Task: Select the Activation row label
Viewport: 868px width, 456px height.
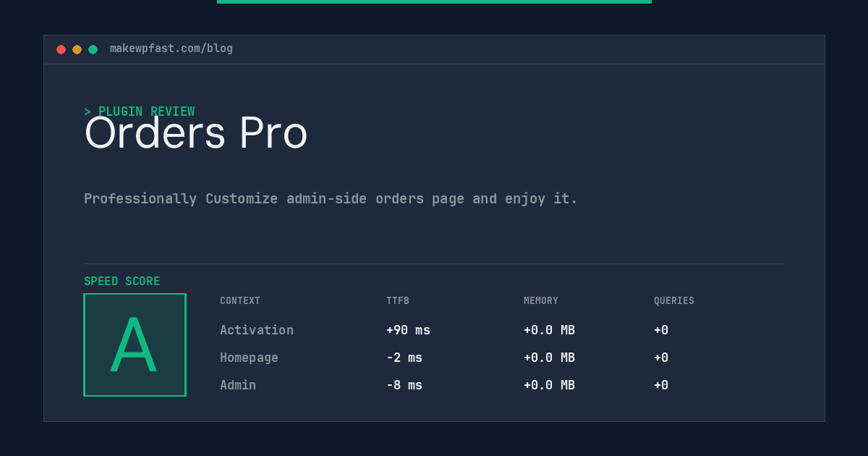Action: tap(257, 330)
